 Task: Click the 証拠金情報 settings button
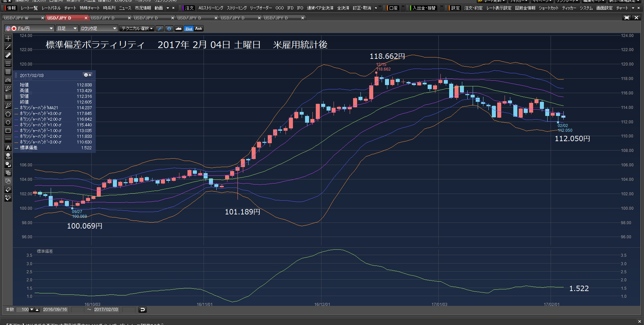click(x=525, y=8)
